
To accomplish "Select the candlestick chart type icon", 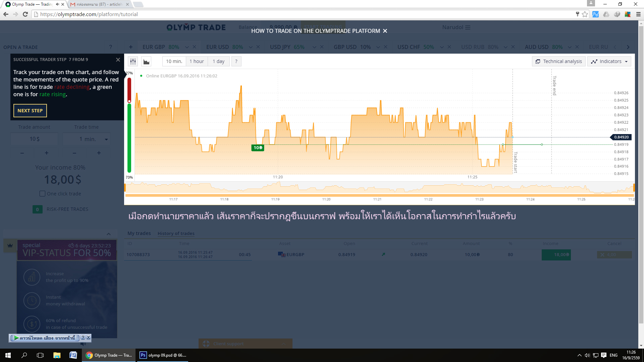I will [133, 61].
